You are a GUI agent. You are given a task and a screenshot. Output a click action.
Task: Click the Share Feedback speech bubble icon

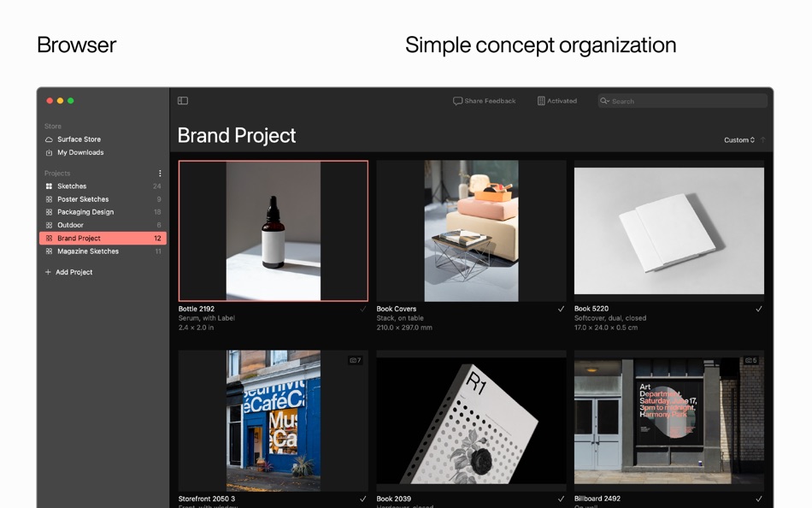[457, 101]
